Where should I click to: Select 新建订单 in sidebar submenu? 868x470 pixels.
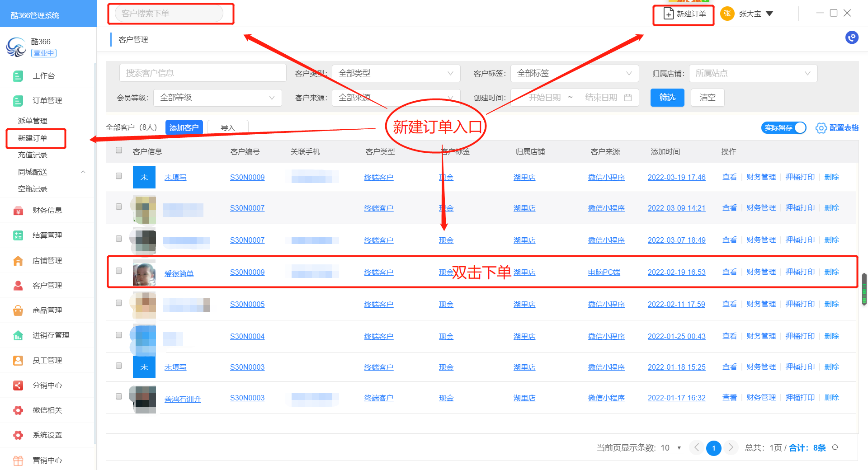33,138
